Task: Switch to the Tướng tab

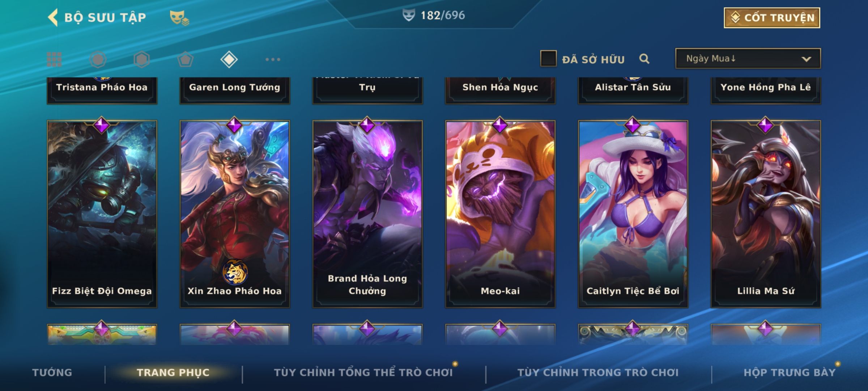Action: [x=52, y=373]
